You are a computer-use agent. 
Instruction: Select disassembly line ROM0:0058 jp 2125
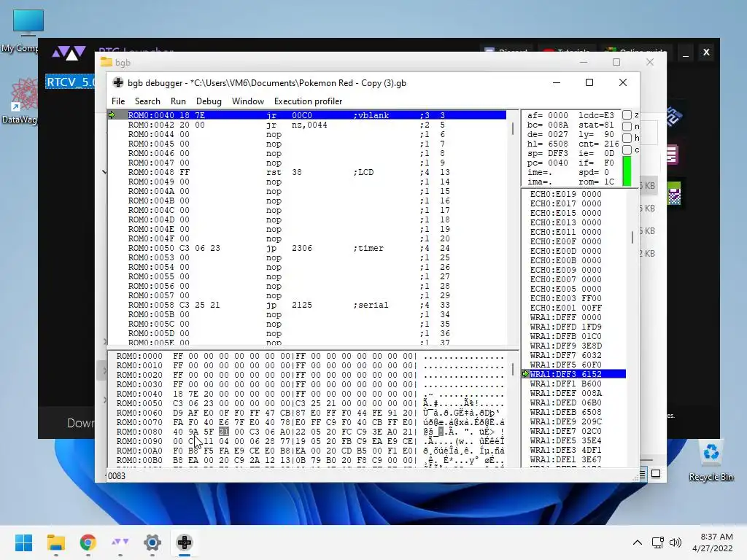307,305
